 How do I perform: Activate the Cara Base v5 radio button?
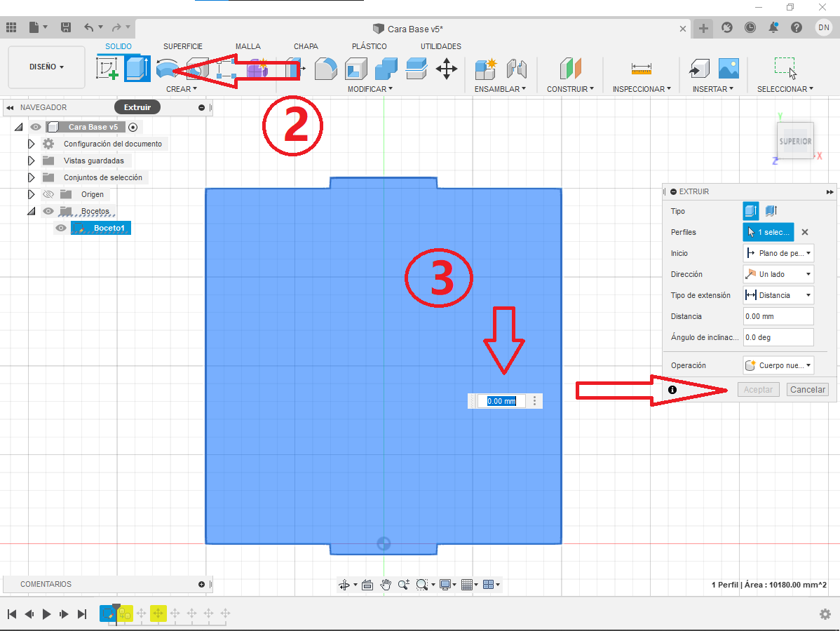(x=133, y=127)
